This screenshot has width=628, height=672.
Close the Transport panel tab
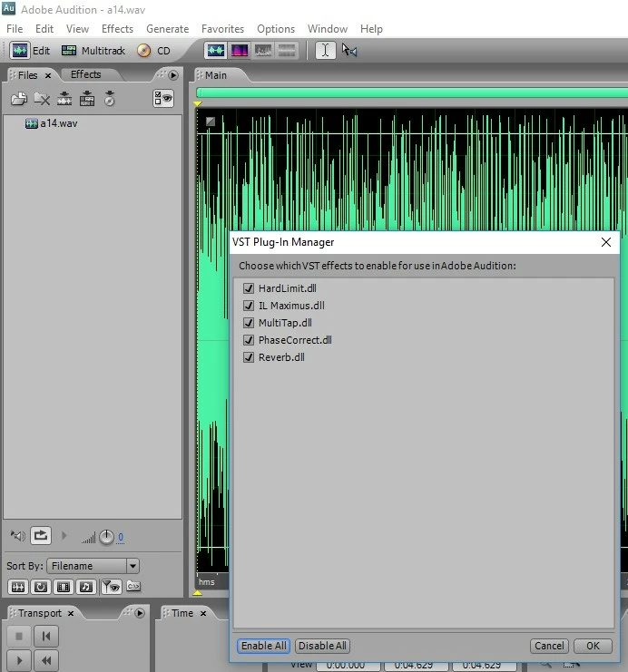[71, 614]
